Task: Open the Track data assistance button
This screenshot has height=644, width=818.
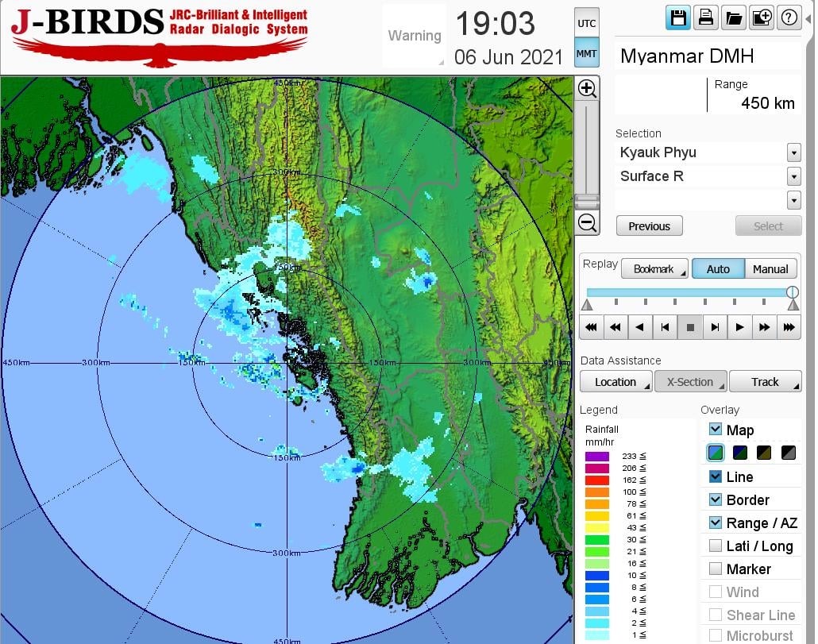Action: click(766, 382)
